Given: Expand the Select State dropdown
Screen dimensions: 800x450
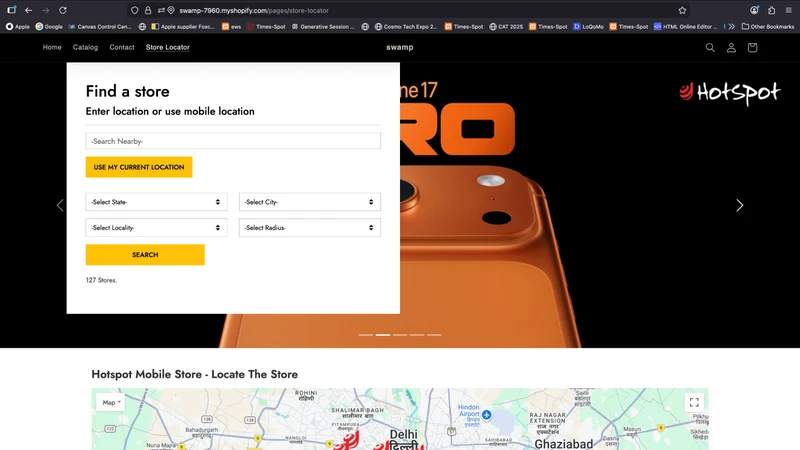Looking at the screenshot, I should coord(156,202).
